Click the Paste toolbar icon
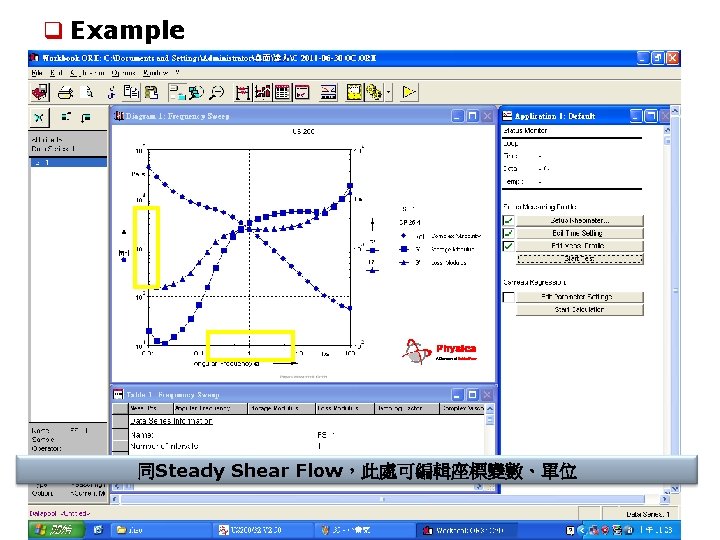The height and width of the screenshot is (540, 720). point(152,92)
